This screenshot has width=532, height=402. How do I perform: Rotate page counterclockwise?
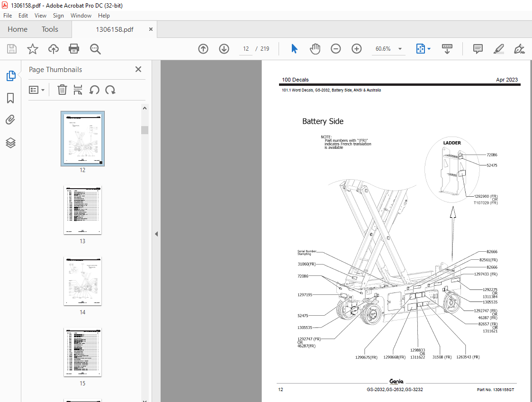pos(94,90)
